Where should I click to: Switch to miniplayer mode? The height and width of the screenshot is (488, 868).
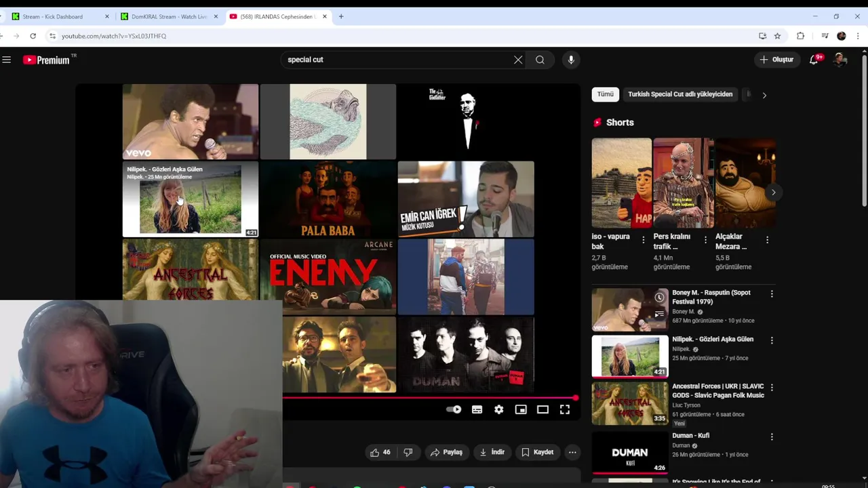(521, 409)
